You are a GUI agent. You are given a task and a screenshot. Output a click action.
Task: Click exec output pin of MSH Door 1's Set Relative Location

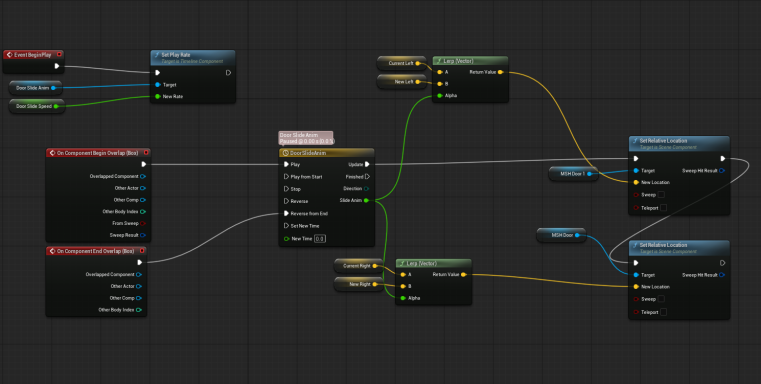coord(723,158)
